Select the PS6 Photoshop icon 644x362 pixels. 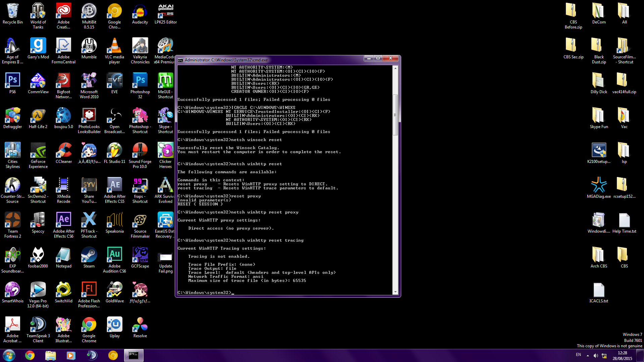[12, 83]
